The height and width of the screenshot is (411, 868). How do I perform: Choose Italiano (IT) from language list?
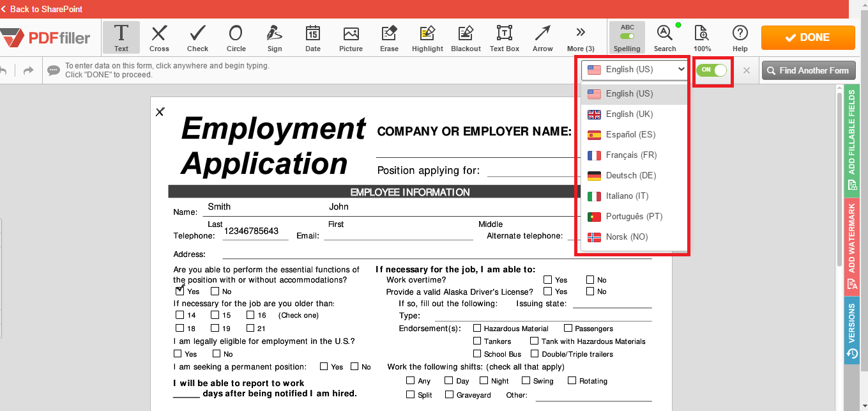(634, 196)
